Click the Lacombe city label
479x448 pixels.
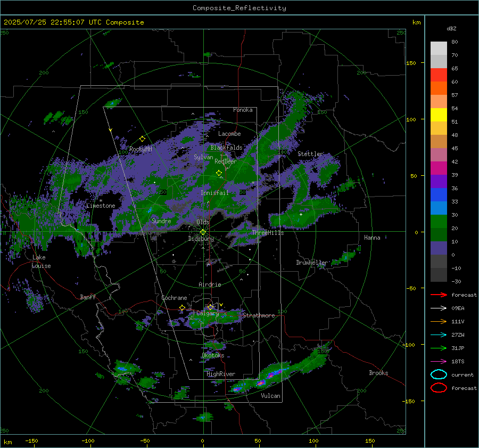pyautogui.click(x=229, y=134)
